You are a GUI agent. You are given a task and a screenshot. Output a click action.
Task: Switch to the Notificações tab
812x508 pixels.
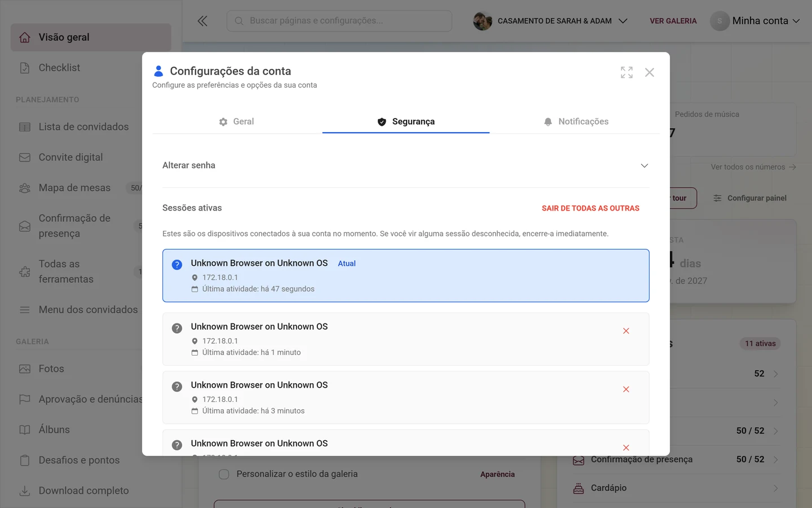coord(576,122)
